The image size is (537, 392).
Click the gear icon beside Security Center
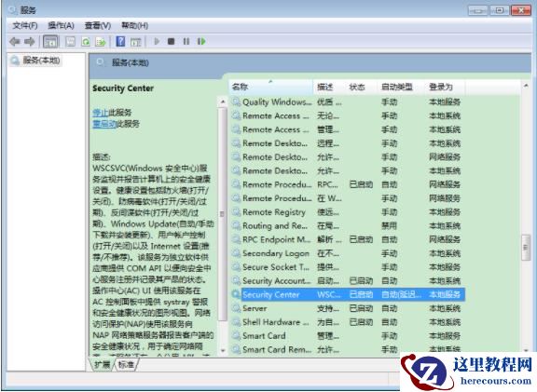[236, 294]
